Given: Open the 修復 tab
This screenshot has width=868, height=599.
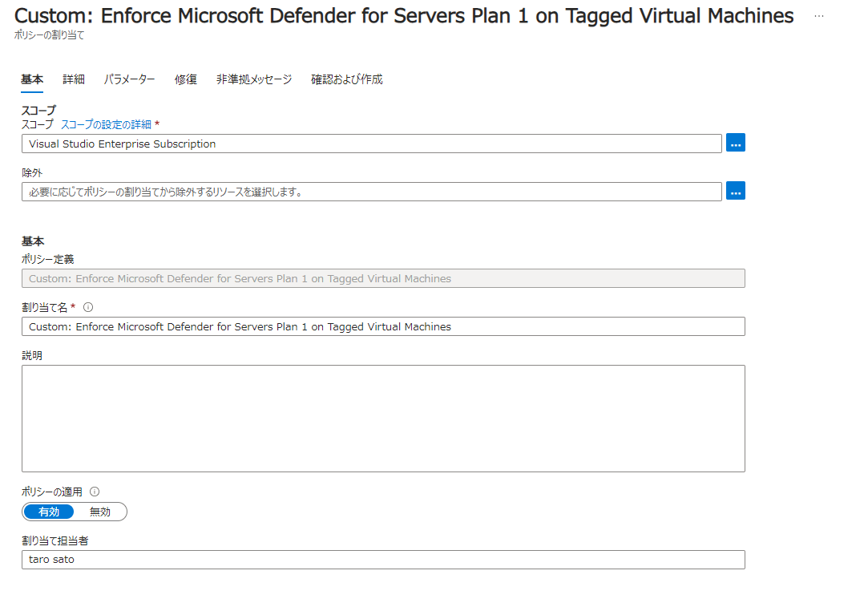Looking at the screenshot, I should click(x=185, y=79).
